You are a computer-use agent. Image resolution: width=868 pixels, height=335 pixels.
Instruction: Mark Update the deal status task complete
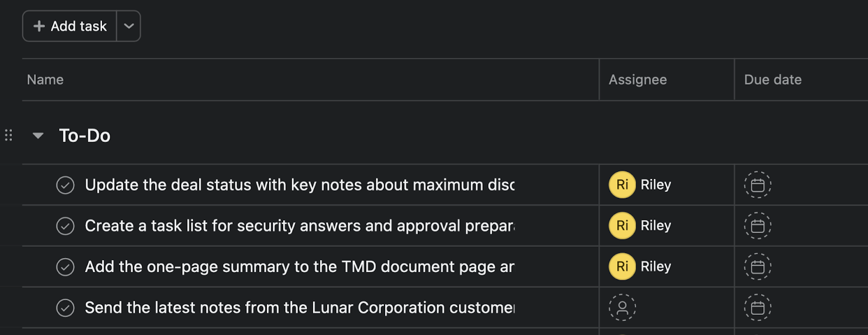(x=65, y=185)
